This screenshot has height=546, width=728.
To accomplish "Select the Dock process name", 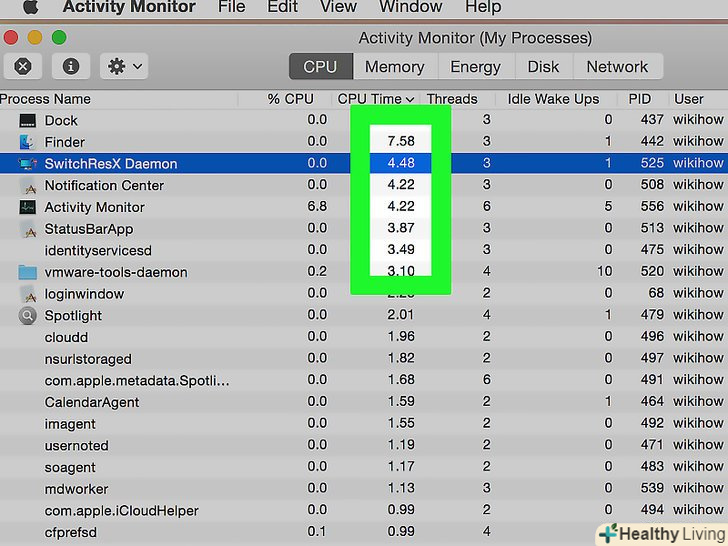I will 61,121.
